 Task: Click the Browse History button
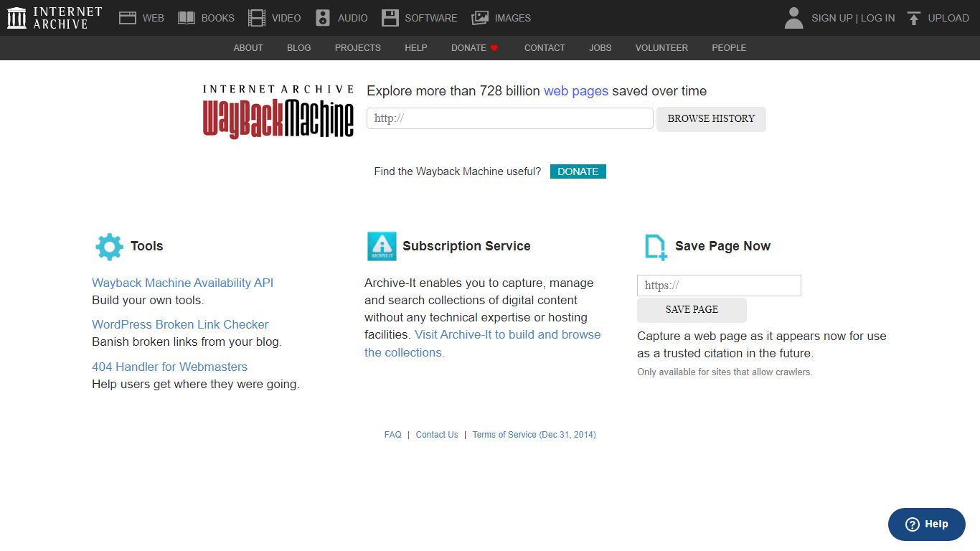[711, 119]
